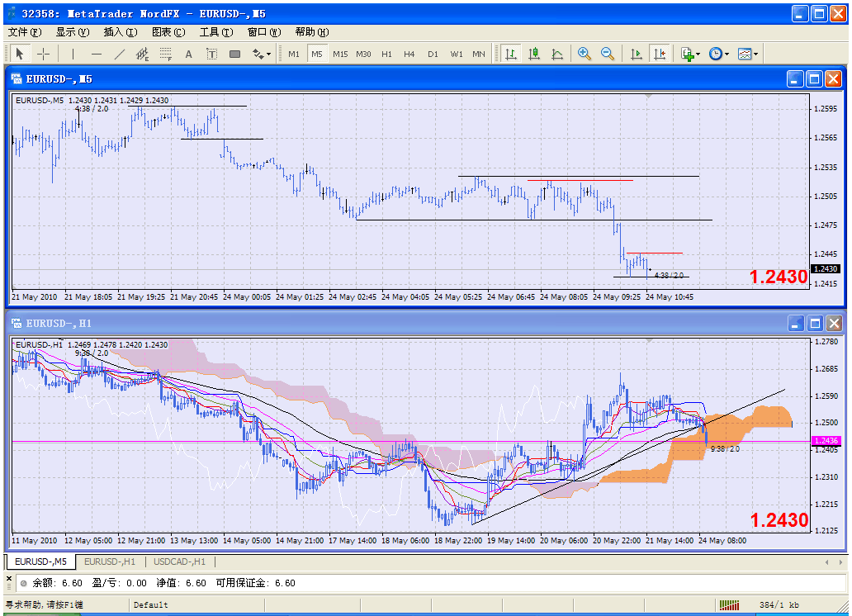Zoom in on the chart
852x616 pixels.
[x=585, y=54]
